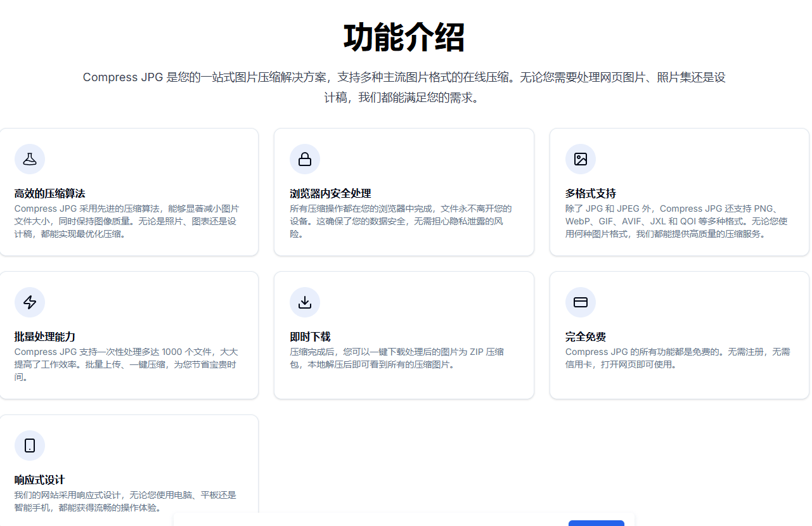
Task: Click the 浏览器内安全处理 heading
Action: [330, 193]
